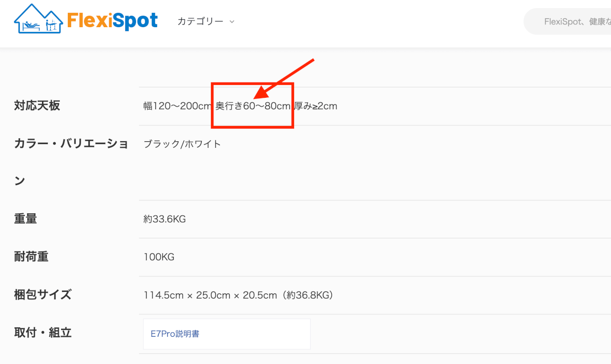Click the 約33.6KG weight value
611x364 pixels.
[x=165, y=219]
